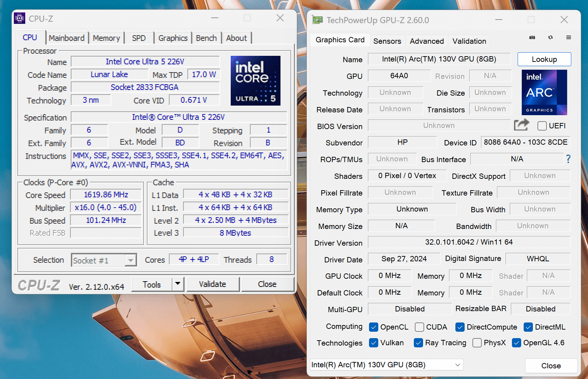Screen dimensions: 588x379
Task: Click the Intel Core Ultra 5 logo
Action: point(255,81)
